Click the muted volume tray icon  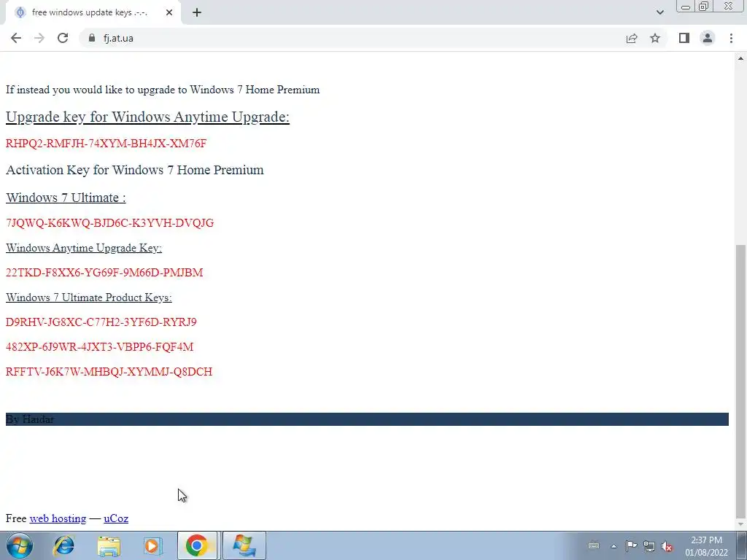click(x=667, y=546)
